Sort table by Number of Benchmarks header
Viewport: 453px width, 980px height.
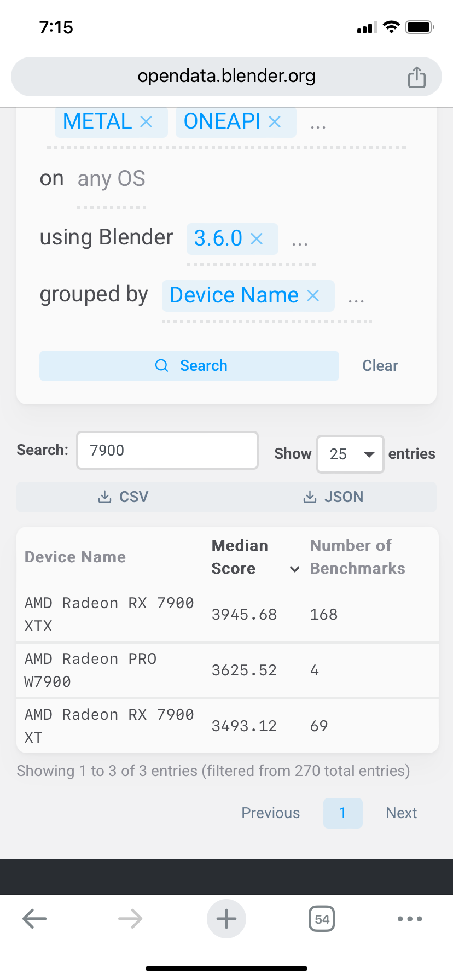click(x=358, y=557)
